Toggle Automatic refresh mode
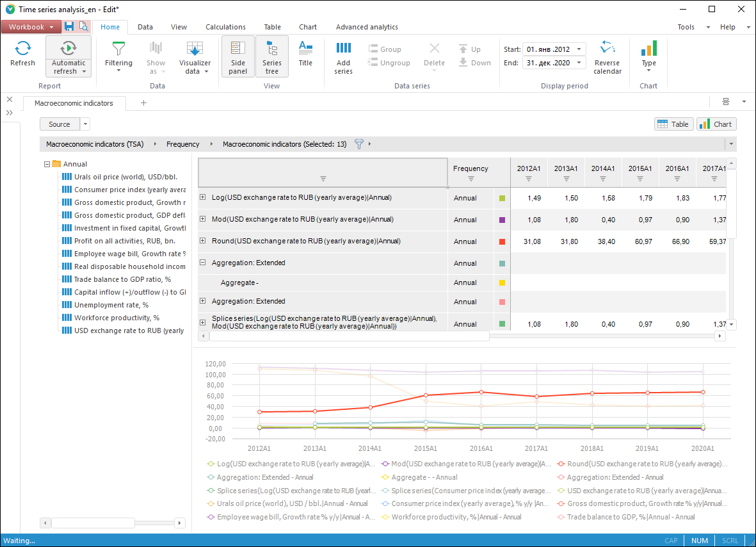The width and height of the screenshot is (756, 547). pos(68,48)
